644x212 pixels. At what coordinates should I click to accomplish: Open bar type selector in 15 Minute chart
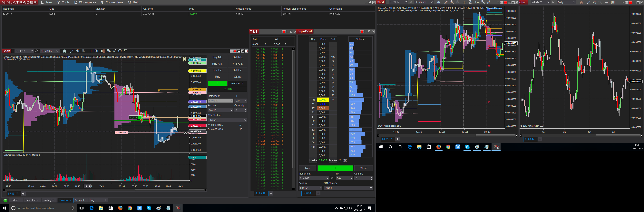click(x=64, y=51)
